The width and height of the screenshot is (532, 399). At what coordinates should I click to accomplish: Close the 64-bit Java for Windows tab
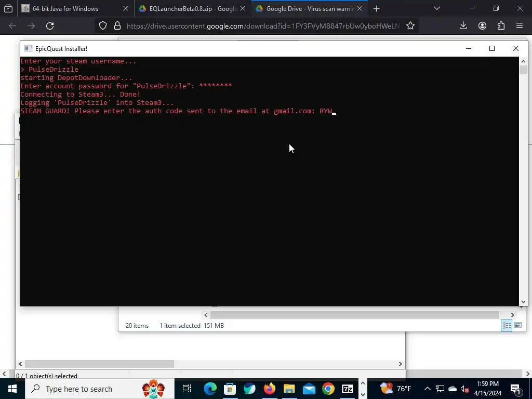click(126, 8)
